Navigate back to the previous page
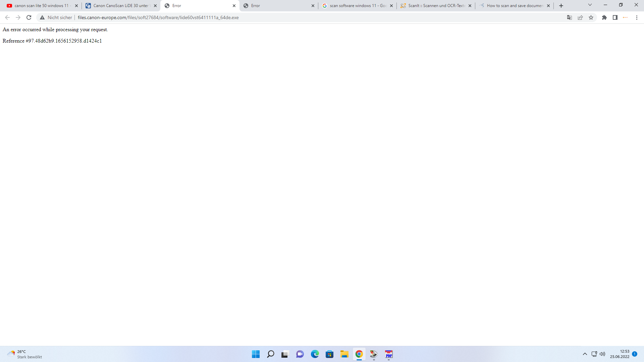The width and height of the screenshot is (644, 362). [x=7, y=17]
